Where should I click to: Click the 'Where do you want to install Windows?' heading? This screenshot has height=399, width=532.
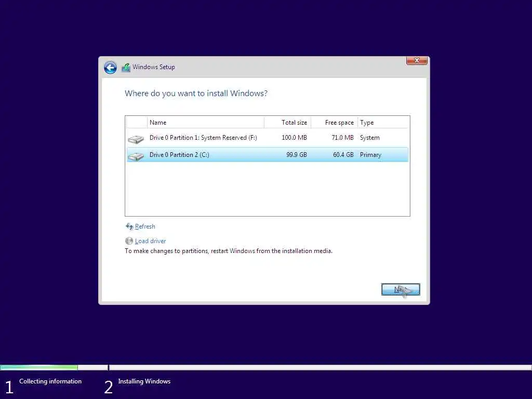coord(196,94)
